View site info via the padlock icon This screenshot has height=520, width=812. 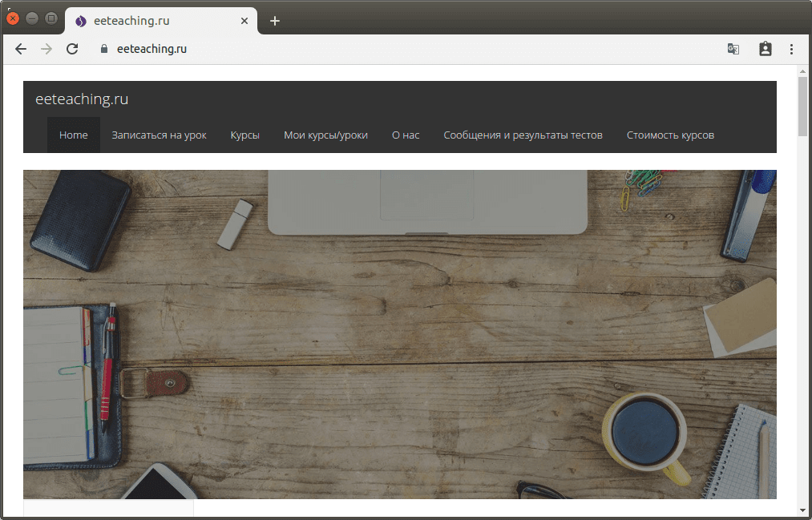104,49
